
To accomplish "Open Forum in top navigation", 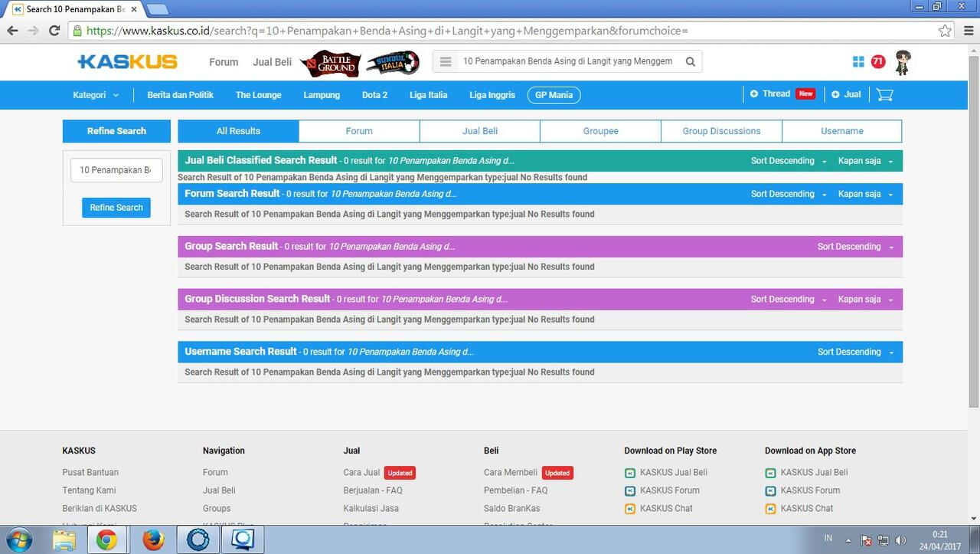I will [224, 62].
